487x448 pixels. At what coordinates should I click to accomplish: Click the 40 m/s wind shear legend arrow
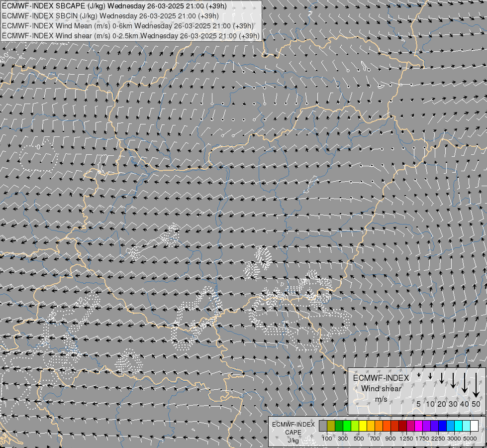pos(465,383)
